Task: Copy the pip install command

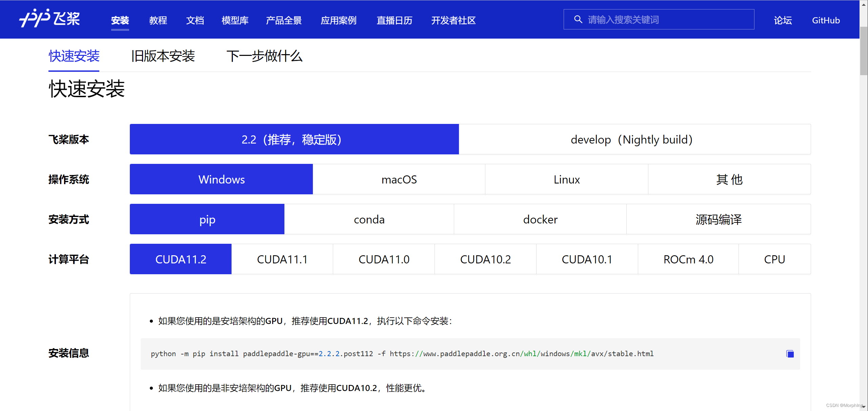Action: coord(790,354)
